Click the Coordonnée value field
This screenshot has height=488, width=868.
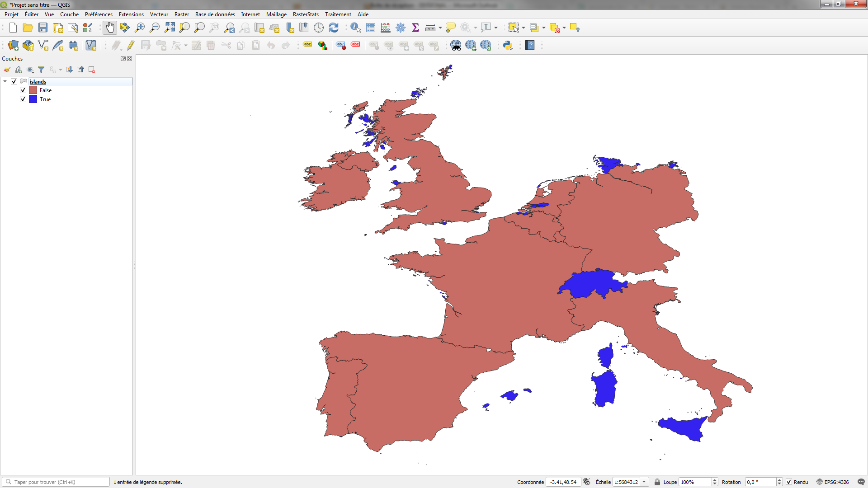coord(563,482)
